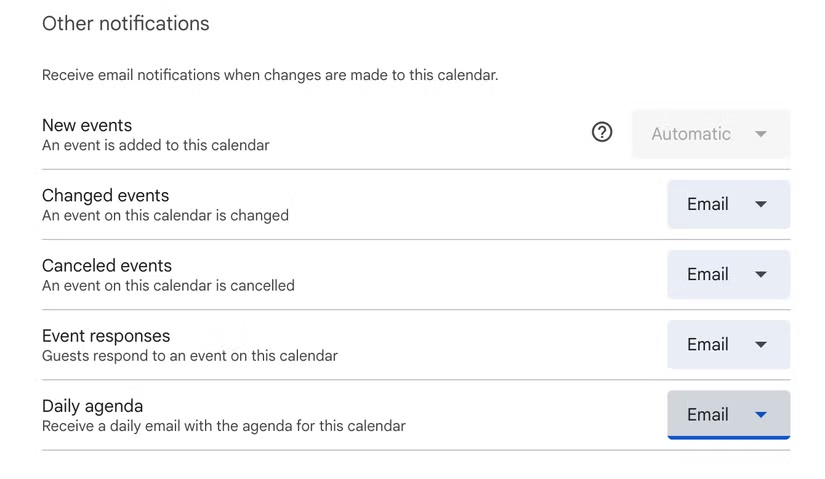
Task: Click the blue arrow in Daily agenda dropdown
Action: 761,414
